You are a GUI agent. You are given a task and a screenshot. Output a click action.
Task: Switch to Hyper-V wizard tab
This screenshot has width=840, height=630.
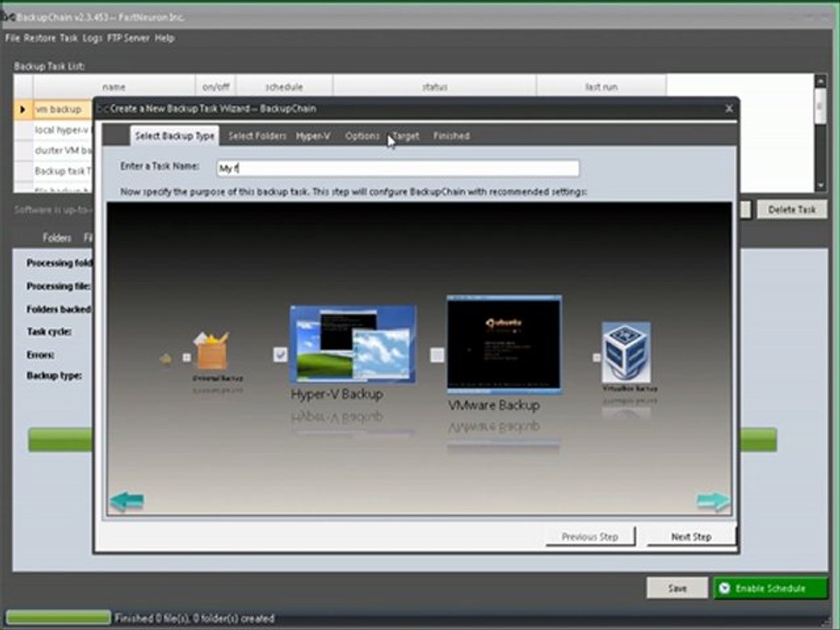click(x=313, y=136)
